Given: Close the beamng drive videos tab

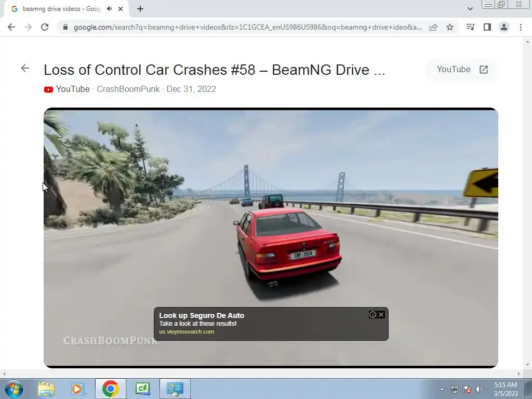Looking at the screenshot, I should pyautogui.click(x=121, y=9).
